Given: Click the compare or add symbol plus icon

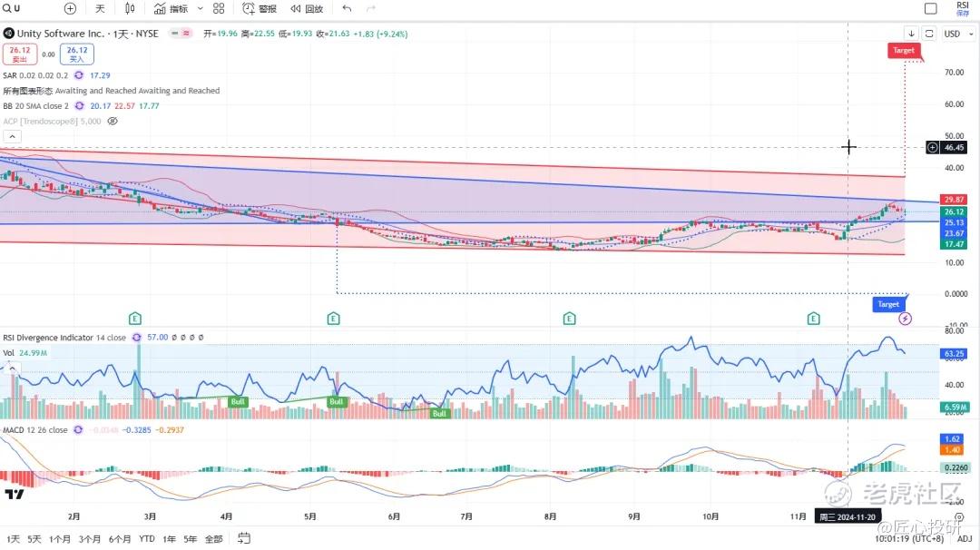Looking at the screenshot, I should [70, 8].
